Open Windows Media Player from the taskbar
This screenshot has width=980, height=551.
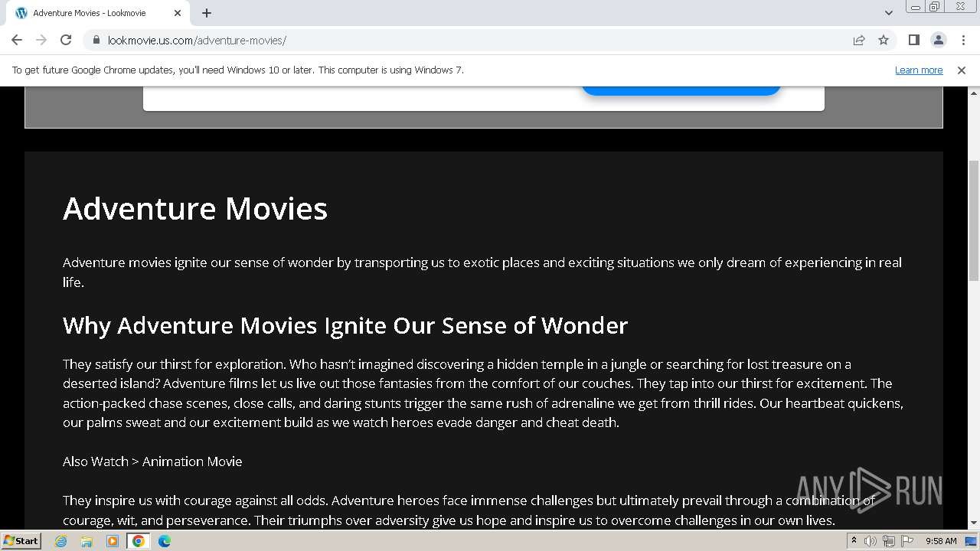(x=113, y=541)
